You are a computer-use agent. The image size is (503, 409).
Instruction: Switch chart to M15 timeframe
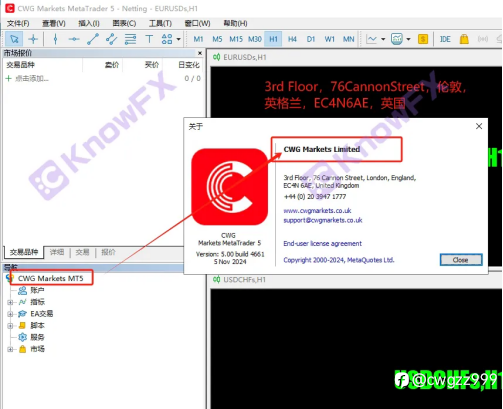(x=236, y=39)
